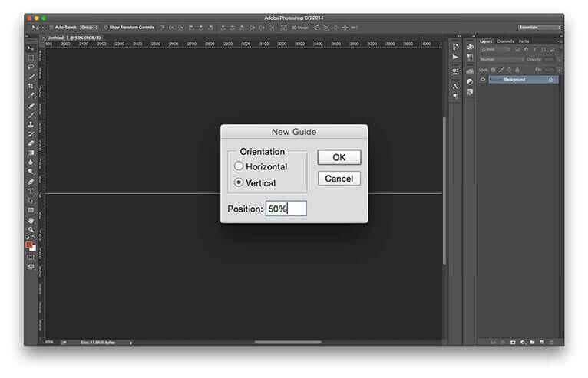The height and width of the screenshot is (378, 588).
Task: Select the Path Selection arrow tool
Action: tap(31, 201)
